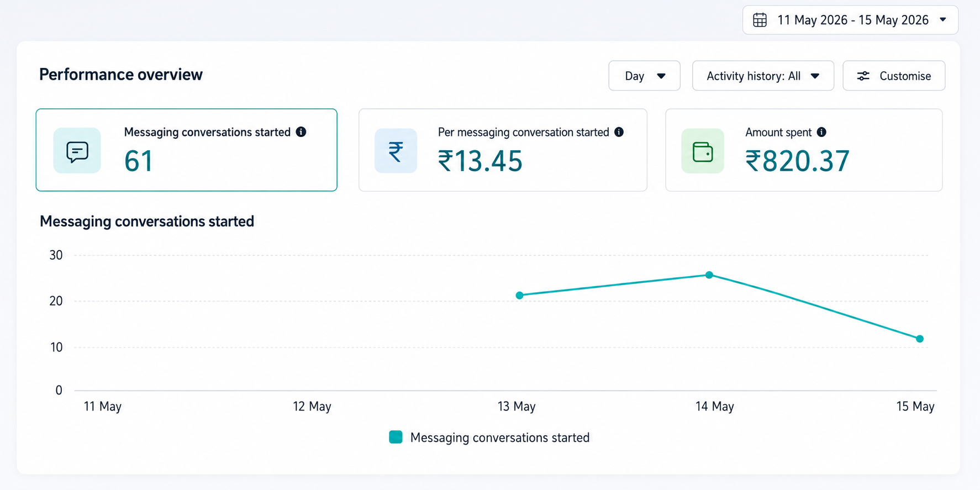Select the Amount spent ₹820.37 card
The width and height of the screenshot is (980, 490).
coord(804,150)
